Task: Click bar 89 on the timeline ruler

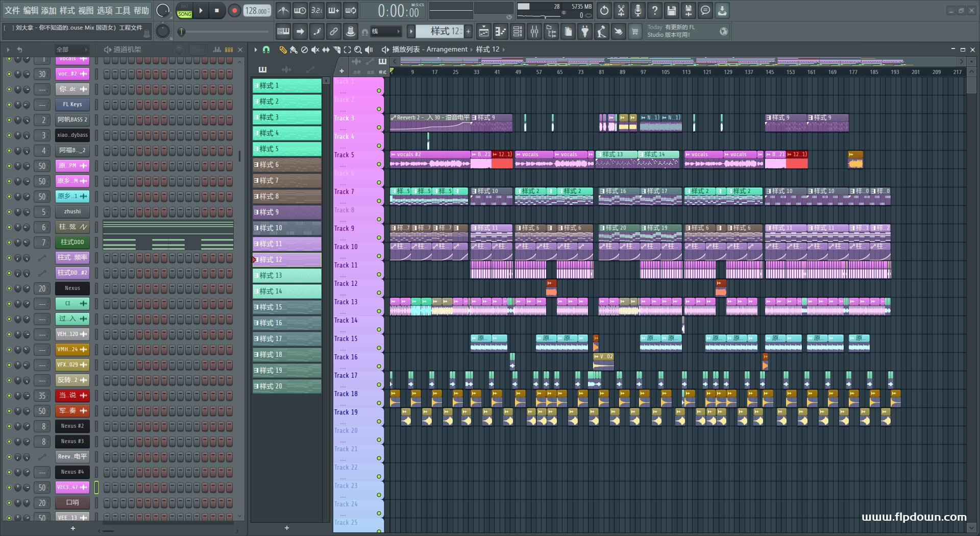Action: pos(622,72)
